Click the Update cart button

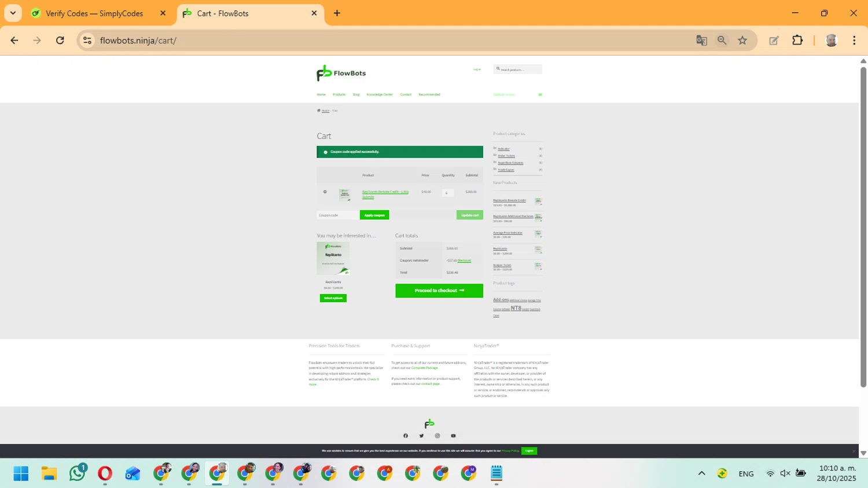point(470,215)
